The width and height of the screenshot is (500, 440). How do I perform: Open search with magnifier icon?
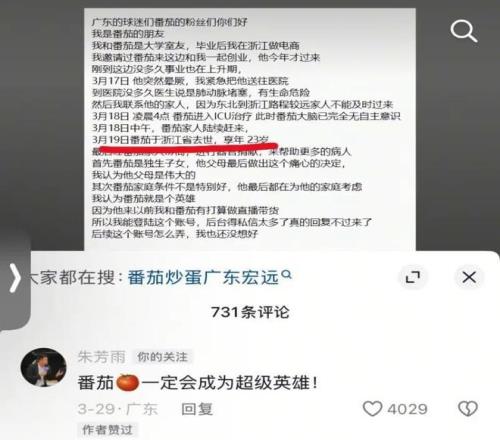(464, 31)
